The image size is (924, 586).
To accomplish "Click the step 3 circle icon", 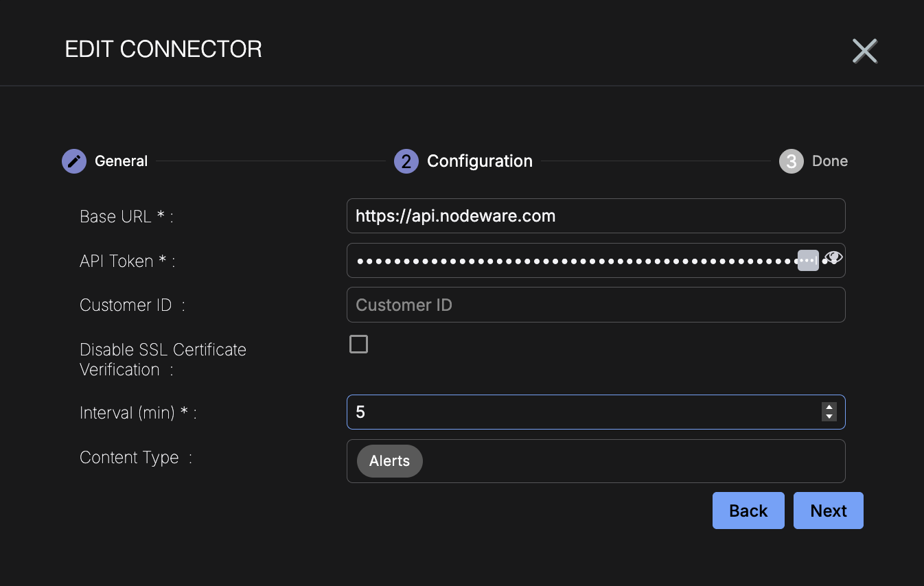I will tap(791, 161).
